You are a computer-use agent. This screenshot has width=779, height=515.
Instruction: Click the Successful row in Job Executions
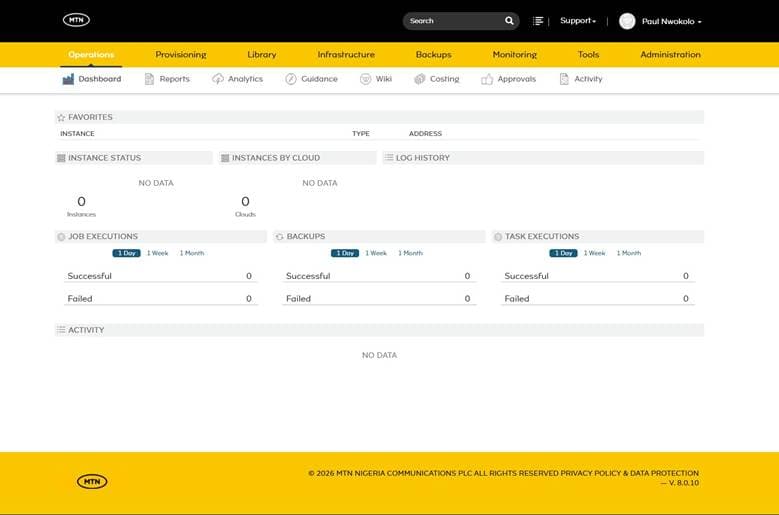[x=160, y=276]
